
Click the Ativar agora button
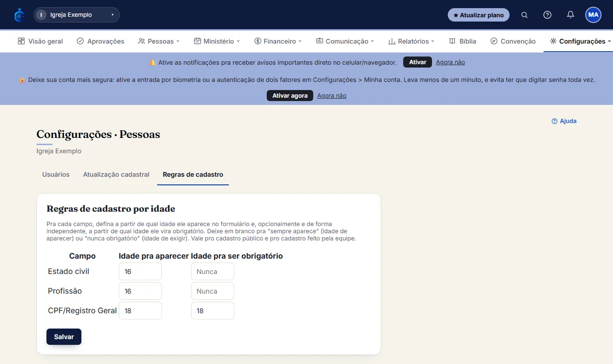[290, 96]
